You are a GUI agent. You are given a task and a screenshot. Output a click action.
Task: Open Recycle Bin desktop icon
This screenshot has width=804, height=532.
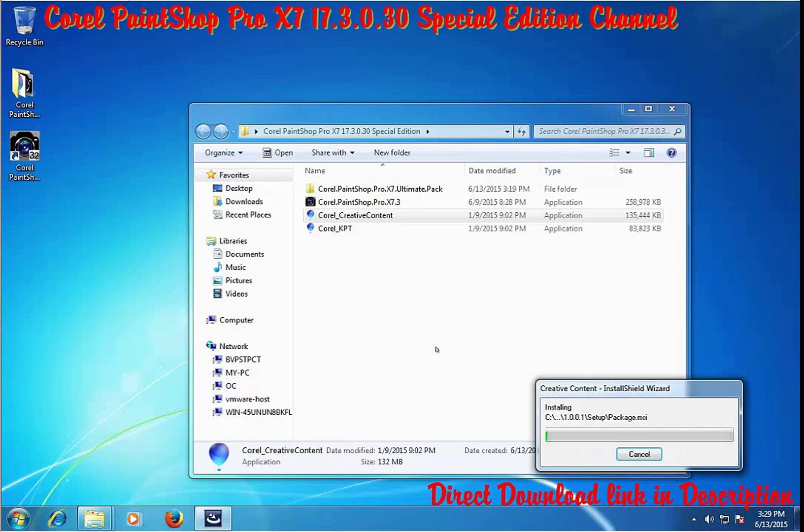pyautogui.click(x=24, y=26)
